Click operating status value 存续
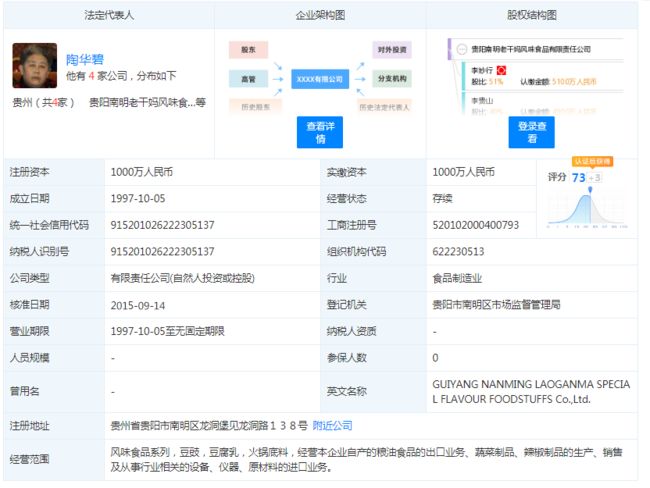The height and width of the screenshot is (488, 650). tap(442, 199)
